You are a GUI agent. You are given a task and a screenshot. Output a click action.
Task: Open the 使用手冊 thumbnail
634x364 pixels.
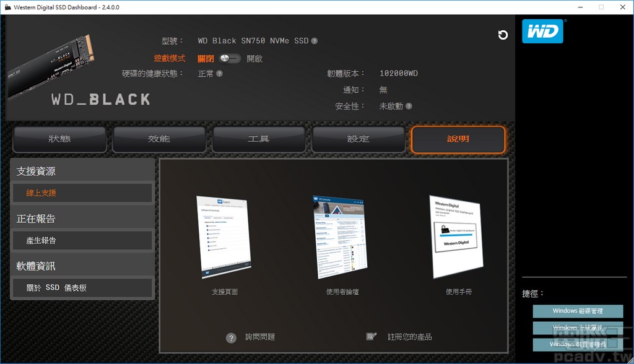click(x=456, y=237)
